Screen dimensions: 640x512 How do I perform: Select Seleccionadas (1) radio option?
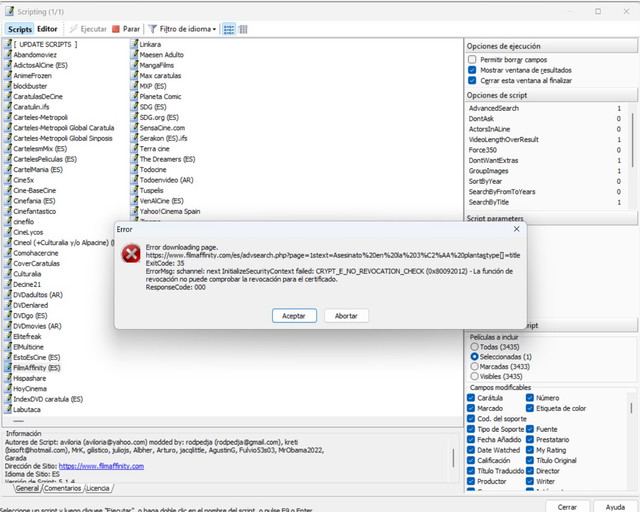pyautogui.click(x=474, y=356)
